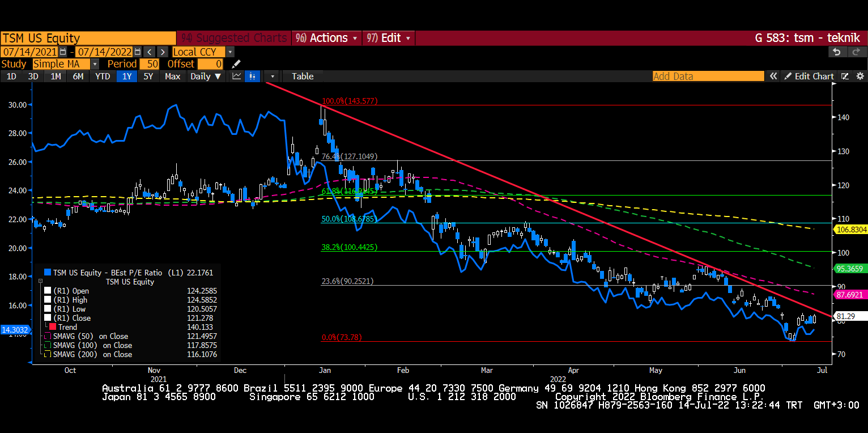Open the end date calendar picker
Screen dimensions: 868x433
point(137,52)
